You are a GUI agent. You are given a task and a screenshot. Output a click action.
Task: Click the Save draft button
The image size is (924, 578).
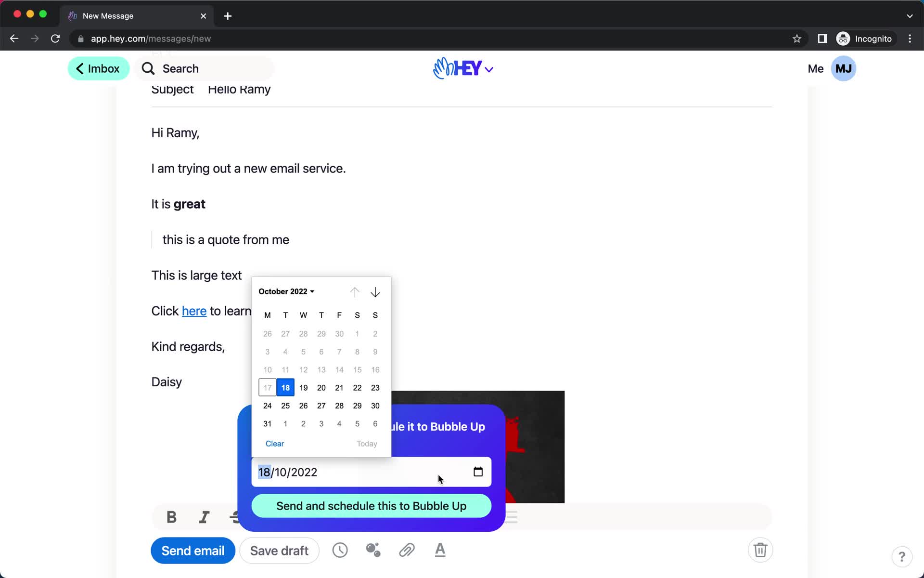pyautogui.click(x=279, y=550)
